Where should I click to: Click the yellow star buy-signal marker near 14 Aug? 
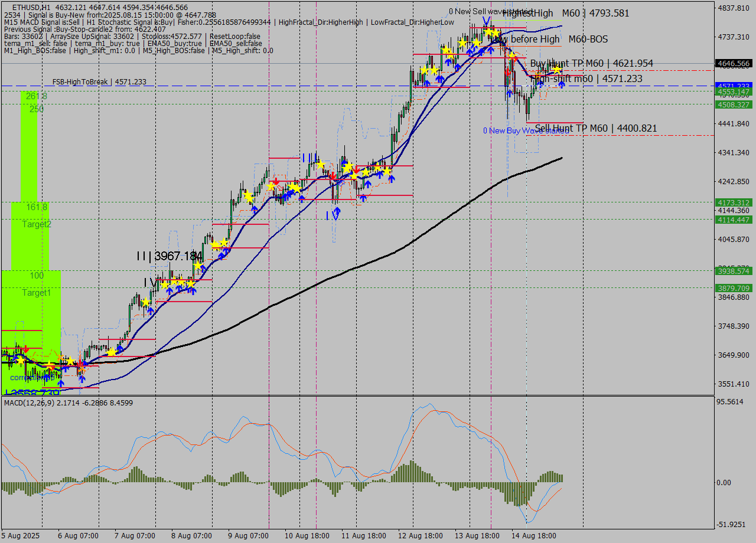(556, 70)
